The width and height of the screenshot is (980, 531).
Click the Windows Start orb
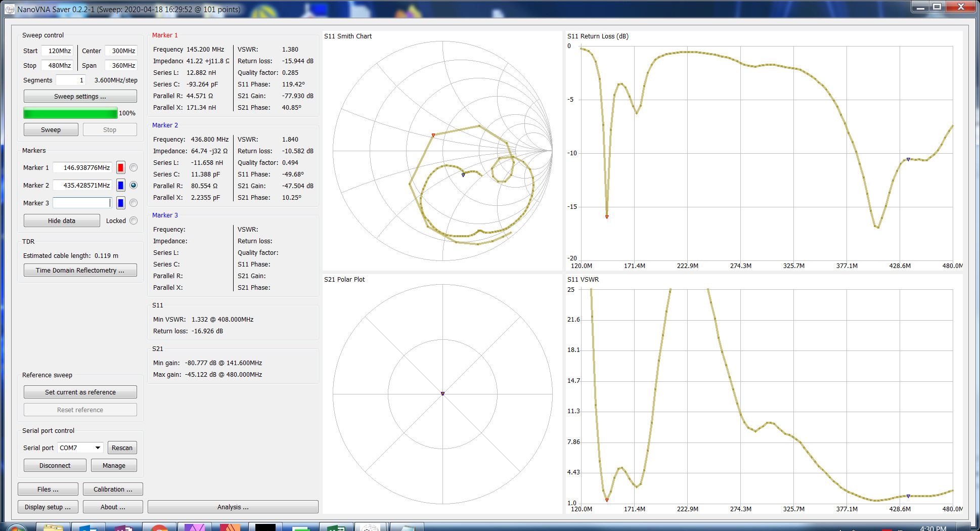(x=17, y=528)
